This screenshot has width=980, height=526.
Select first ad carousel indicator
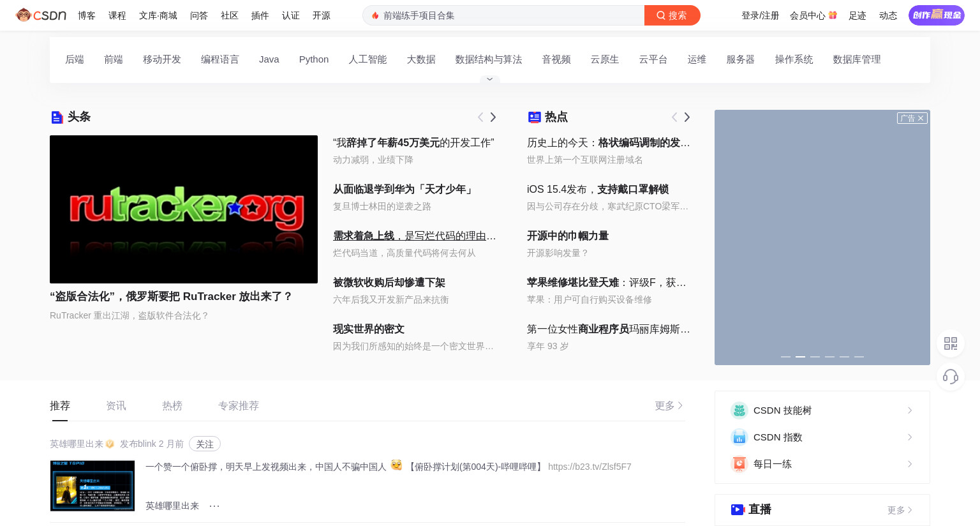[x=785, y=356]
